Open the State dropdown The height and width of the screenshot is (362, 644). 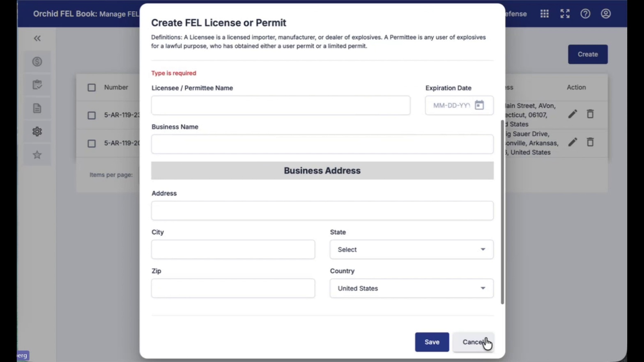[x=412, y=250]
